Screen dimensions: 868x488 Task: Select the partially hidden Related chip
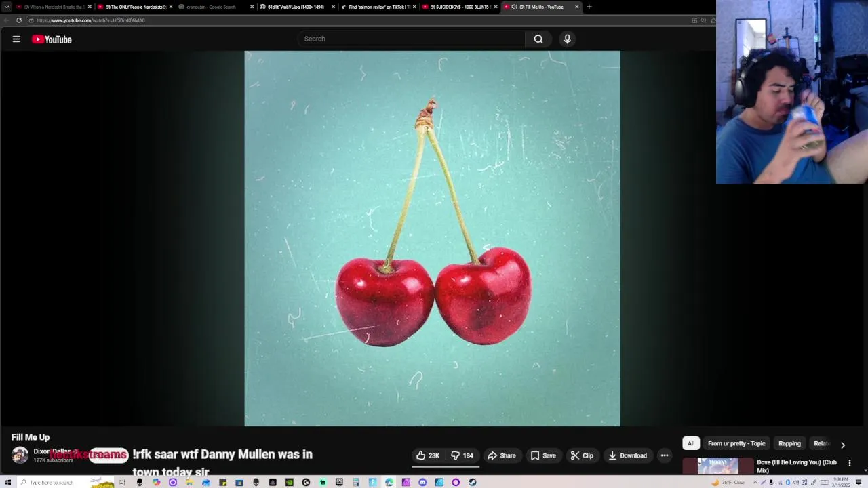[x=822, y=443]
